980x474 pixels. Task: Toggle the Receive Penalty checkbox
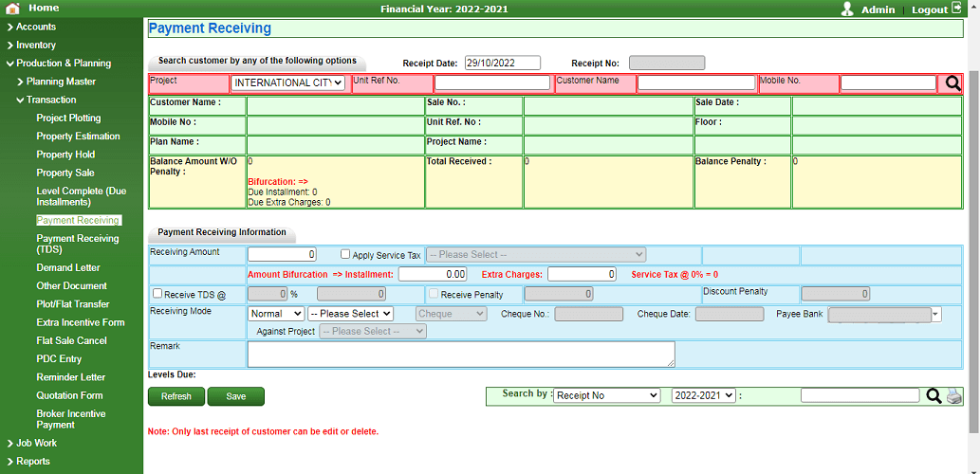[435, 294]
